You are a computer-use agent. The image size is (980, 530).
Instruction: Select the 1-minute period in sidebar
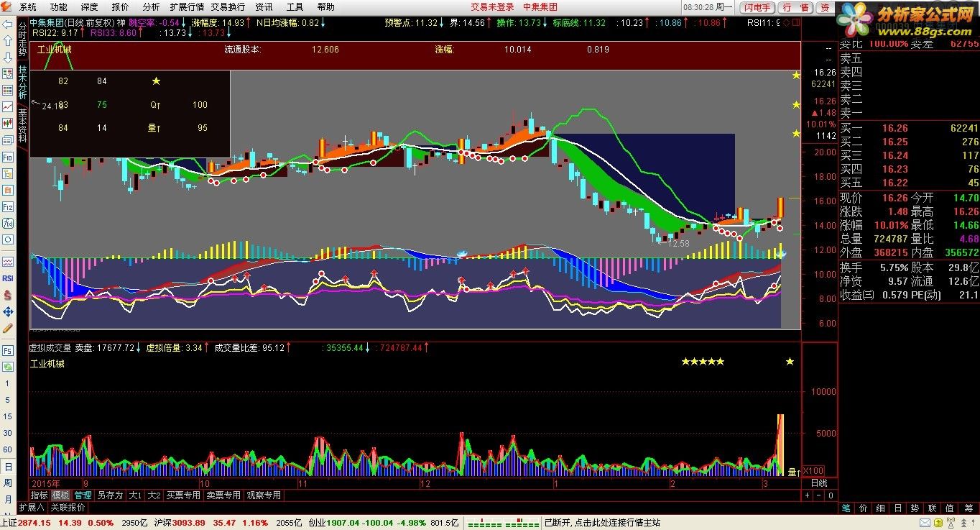click(x=8, y=383)
